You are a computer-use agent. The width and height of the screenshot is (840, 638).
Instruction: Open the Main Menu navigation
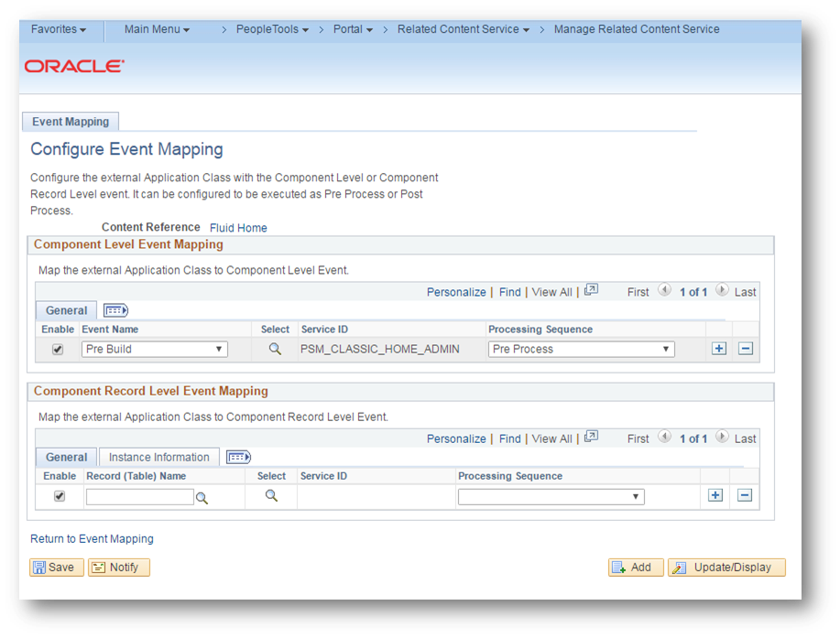coord(157,29)
